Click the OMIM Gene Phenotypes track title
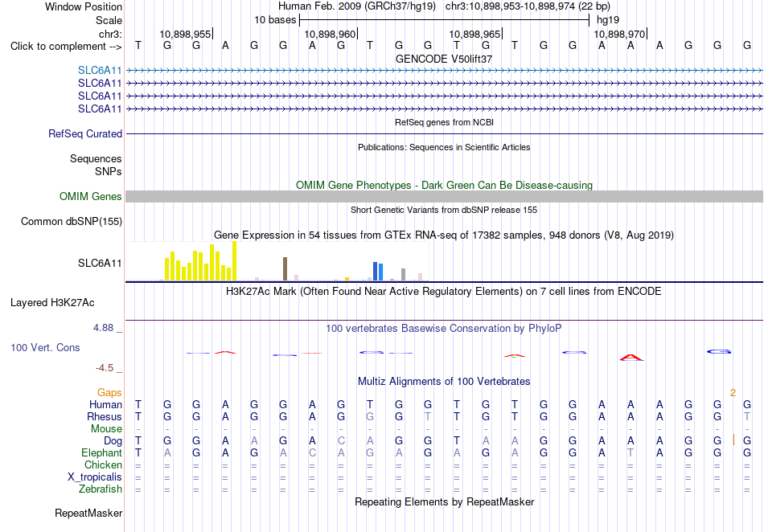This screenshot has height=532, width=764. point(445,186)
